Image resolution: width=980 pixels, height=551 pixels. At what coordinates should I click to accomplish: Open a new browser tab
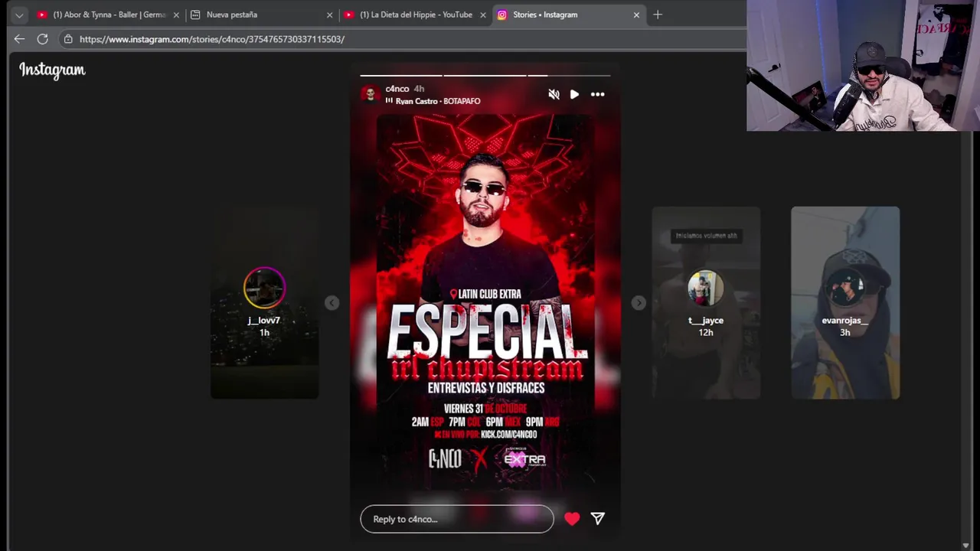tap(658, 15)
